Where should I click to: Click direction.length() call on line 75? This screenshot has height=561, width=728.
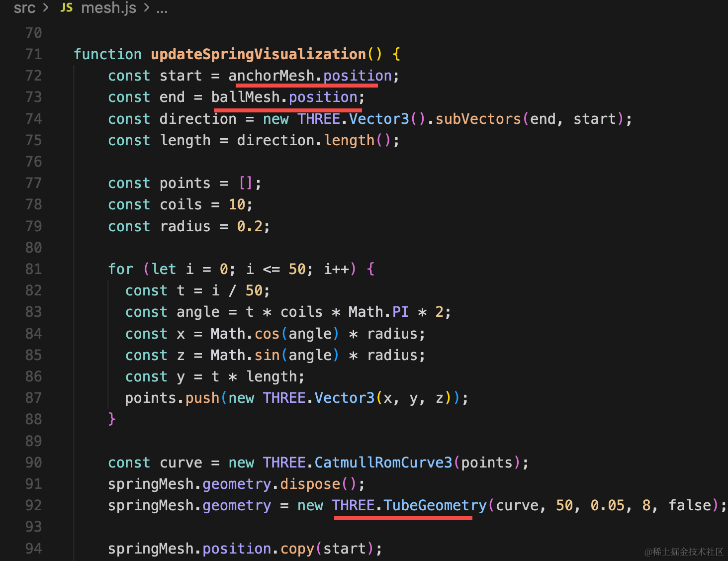(x=314, y=140)
